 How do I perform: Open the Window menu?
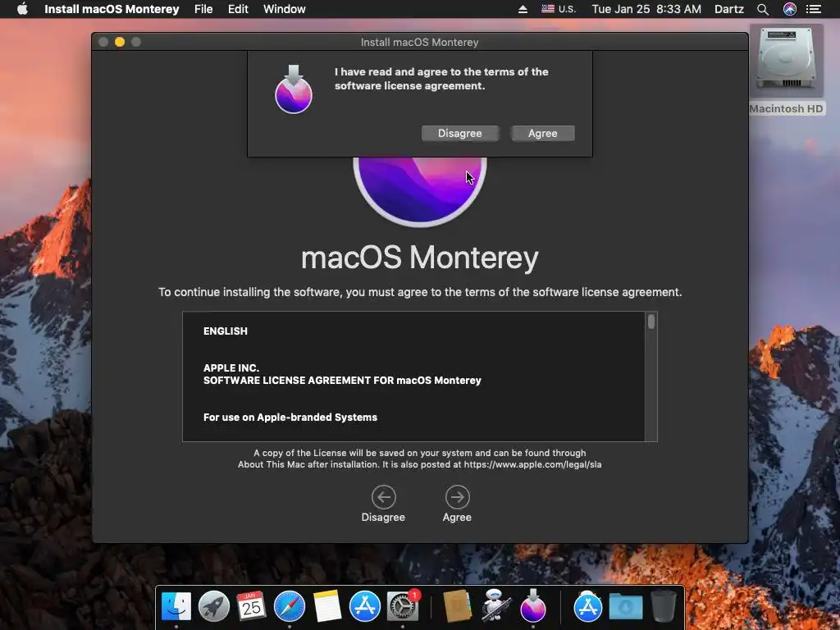coord(285,9)
